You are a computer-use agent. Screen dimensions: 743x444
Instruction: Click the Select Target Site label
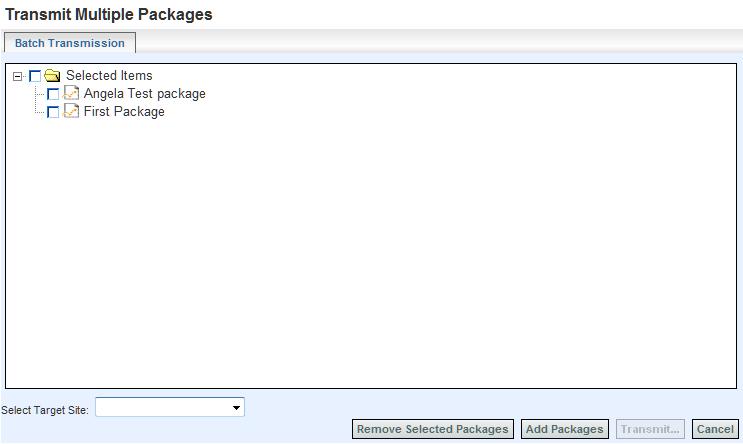click(x=45, y=409)
